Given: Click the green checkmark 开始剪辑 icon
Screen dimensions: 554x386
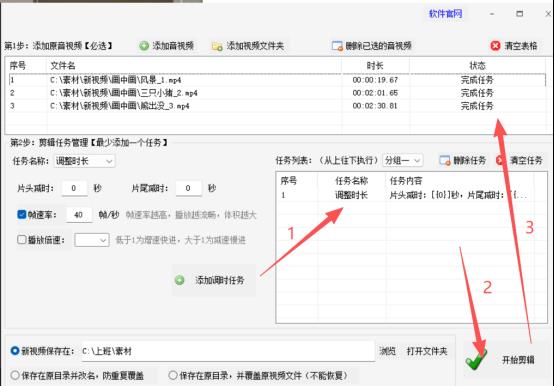Looking at the screenshot, I should (x=476, y=359).
